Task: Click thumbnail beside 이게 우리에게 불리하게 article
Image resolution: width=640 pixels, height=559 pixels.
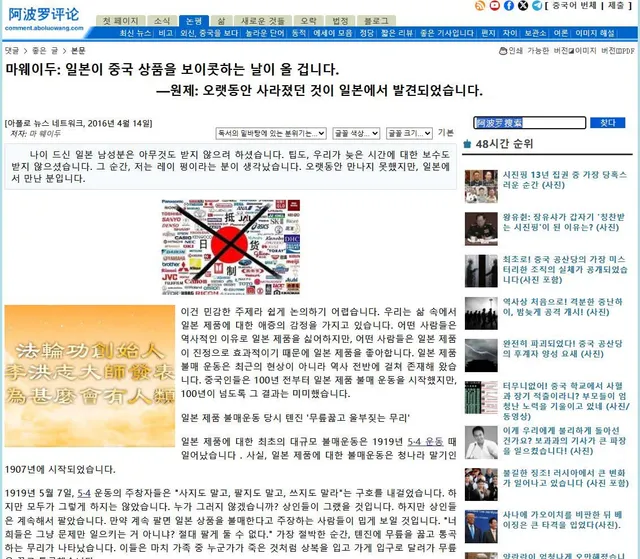Action: coord(481,442)
